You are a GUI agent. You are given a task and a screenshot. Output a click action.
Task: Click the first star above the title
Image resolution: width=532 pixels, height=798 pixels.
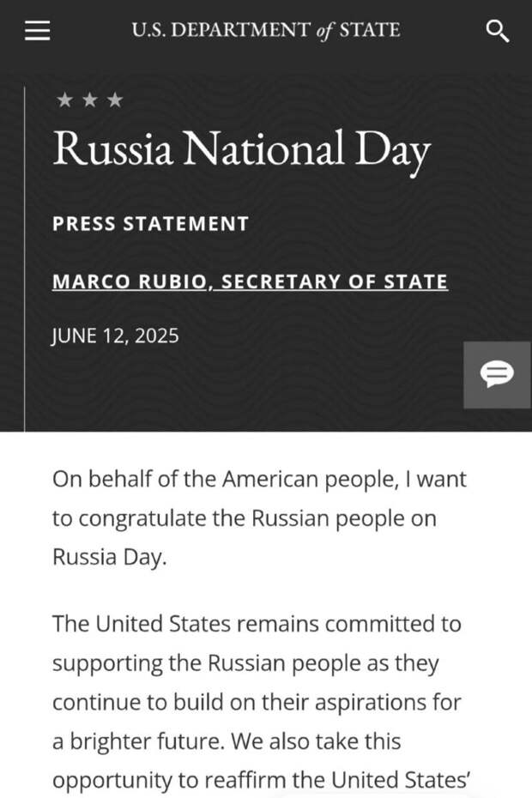coord(64,100)
